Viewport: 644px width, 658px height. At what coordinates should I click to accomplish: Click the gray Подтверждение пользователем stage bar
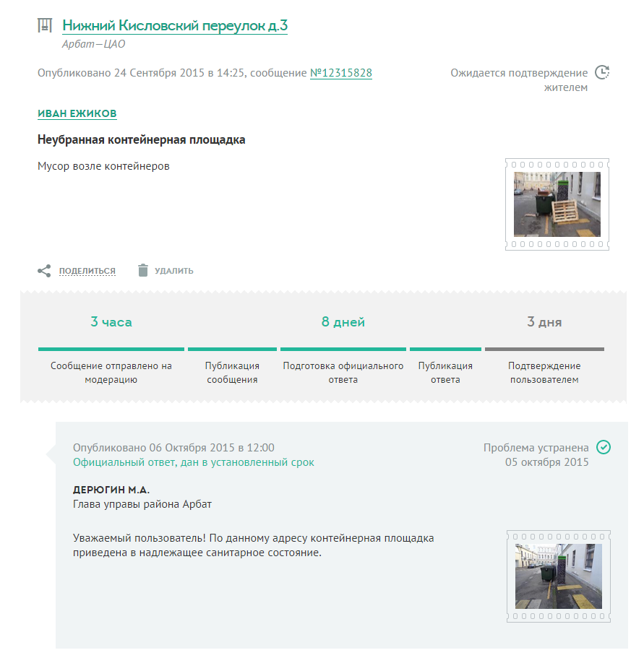tap(544, 349)
